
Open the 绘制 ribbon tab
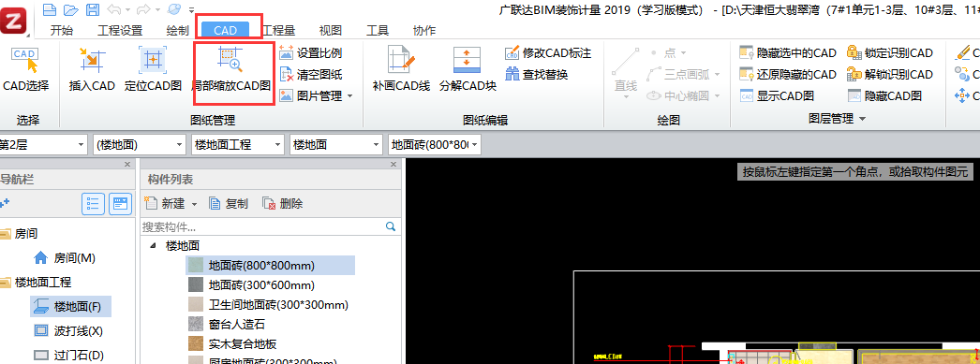click(x=177, y=30)
